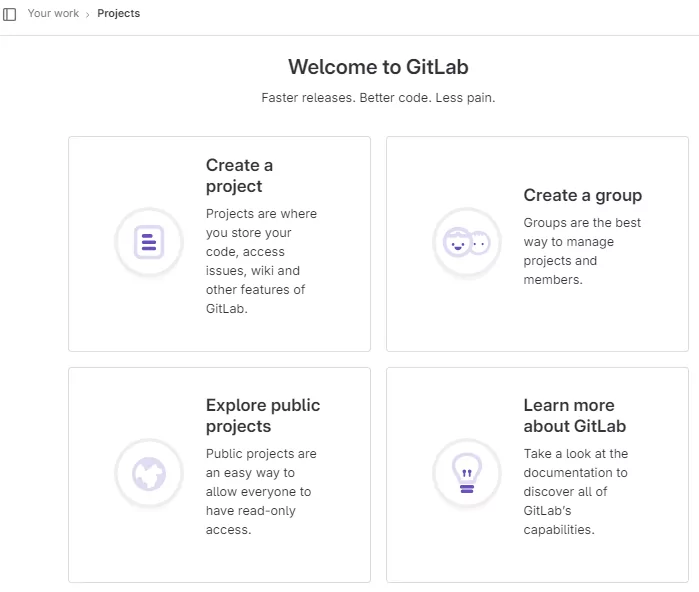Screen dimensions: 699x592
Task: Click the documentation description under Learn more
Action: (x=576, y=491)
